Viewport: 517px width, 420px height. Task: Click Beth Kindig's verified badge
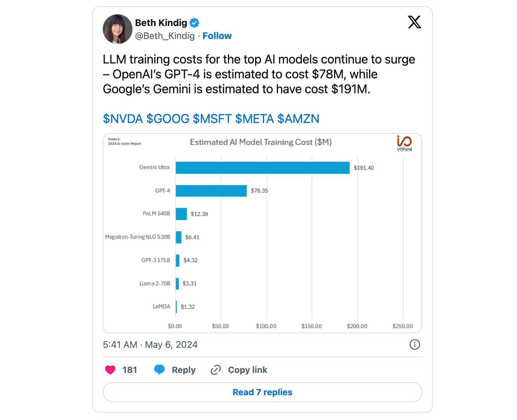coord(194,22)
